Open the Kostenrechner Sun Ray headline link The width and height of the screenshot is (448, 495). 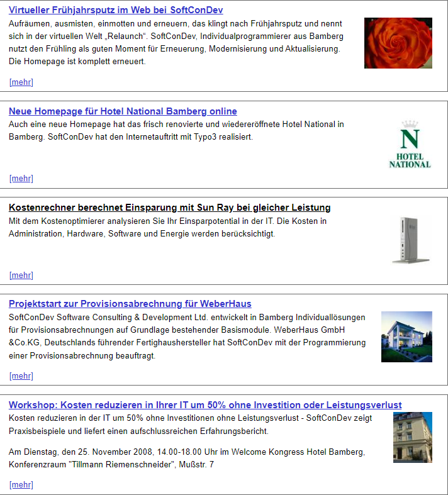(x=169, y=208)
